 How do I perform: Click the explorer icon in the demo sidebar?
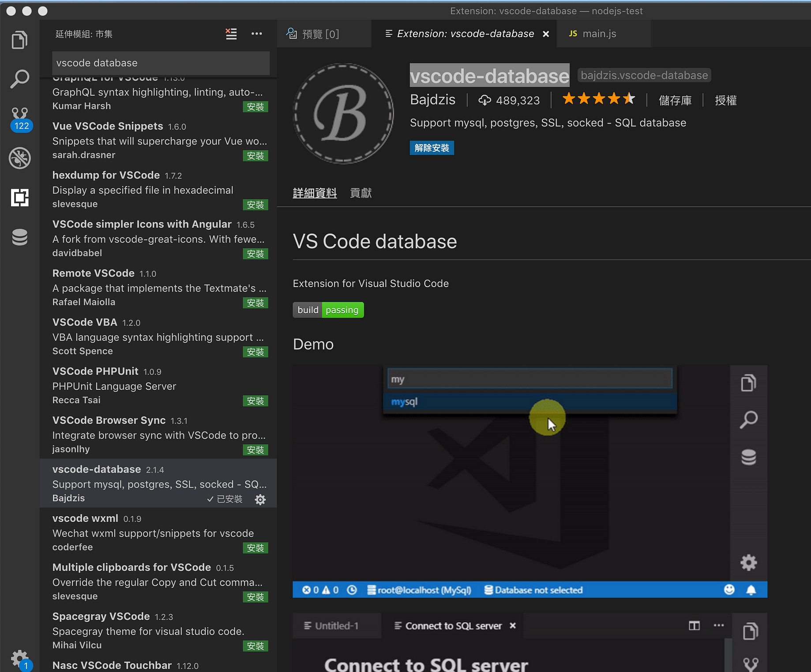pos(748,382)
